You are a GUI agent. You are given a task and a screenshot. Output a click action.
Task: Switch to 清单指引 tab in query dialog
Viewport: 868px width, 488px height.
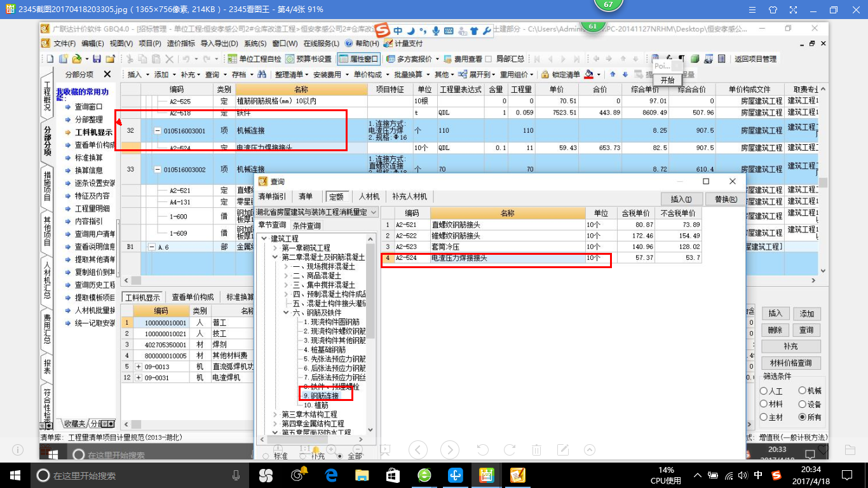click(x=272, y=197)
